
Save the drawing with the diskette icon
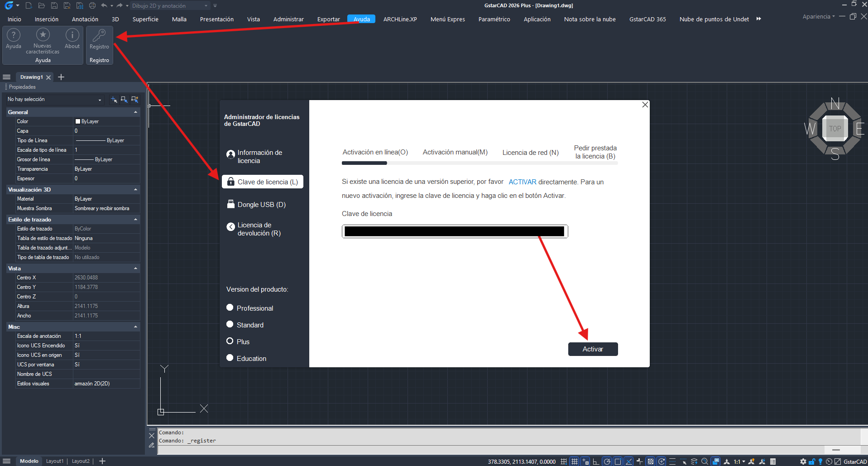pos(54,5)
